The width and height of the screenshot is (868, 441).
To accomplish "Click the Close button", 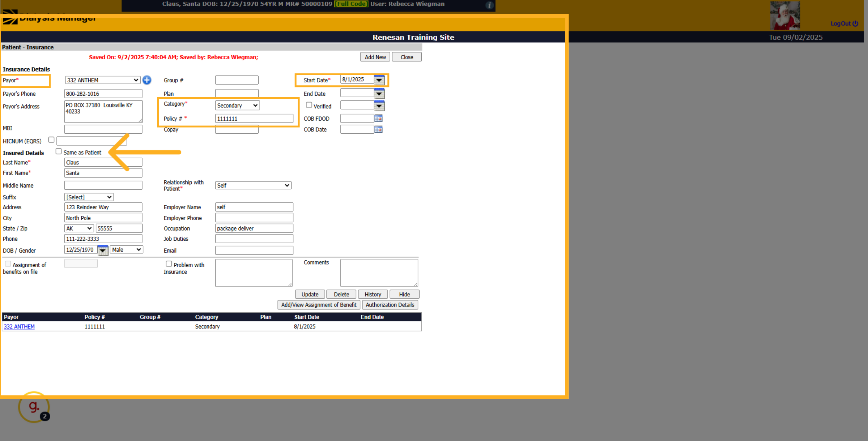I will (x=407, y=57).
